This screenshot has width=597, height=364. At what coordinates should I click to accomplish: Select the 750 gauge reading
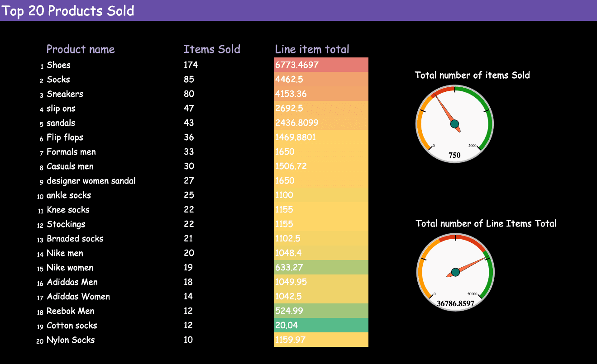454,156
